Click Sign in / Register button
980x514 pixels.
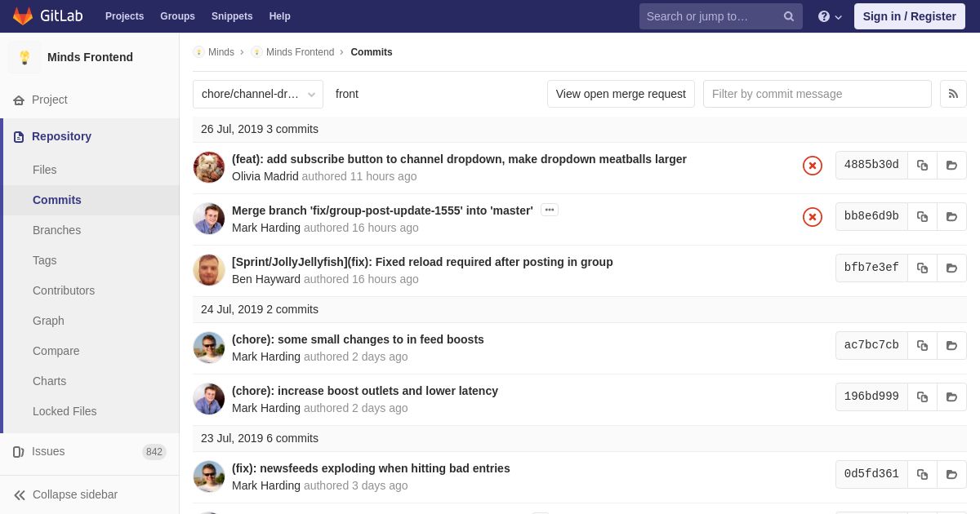pyautogui.click(x=909, y=16)
